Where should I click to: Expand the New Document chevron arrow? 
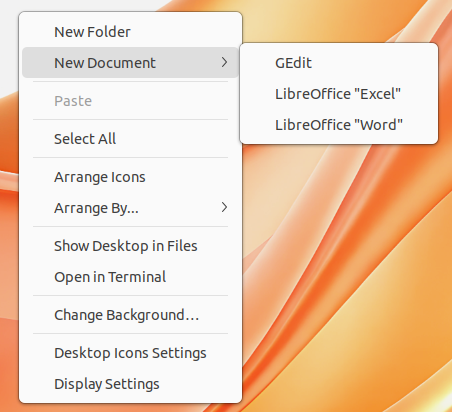coord(224,62)
